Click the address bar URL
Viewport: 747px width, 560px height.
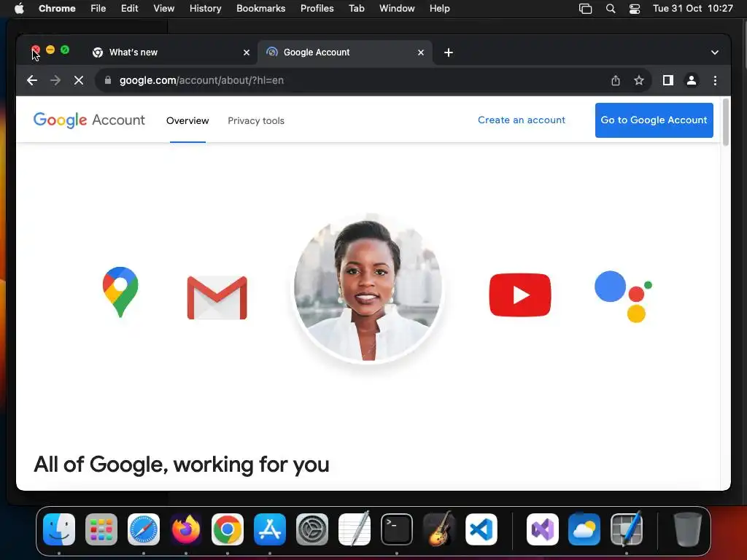click(201, 80)
